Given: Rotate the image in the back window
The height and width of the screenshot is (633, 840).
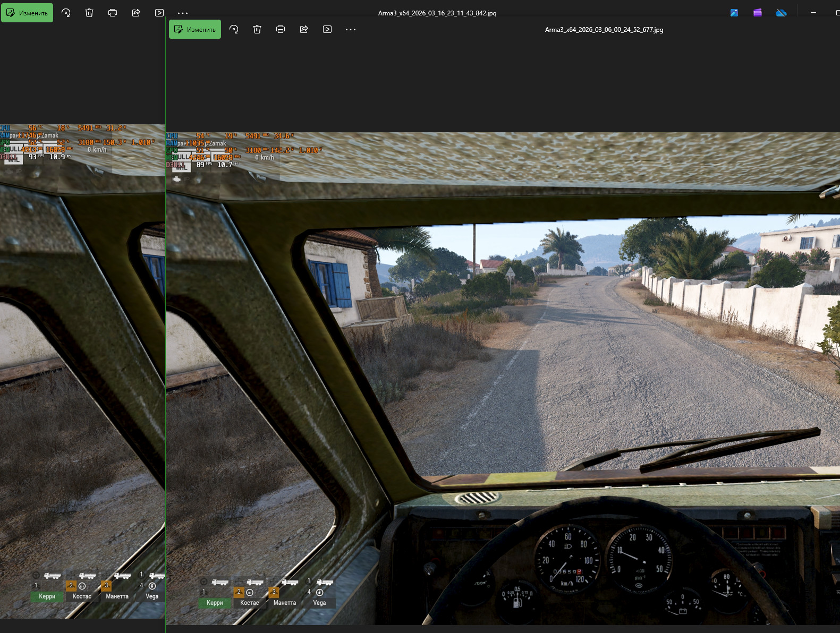Looking at the screenshot, I should point(66,13).
